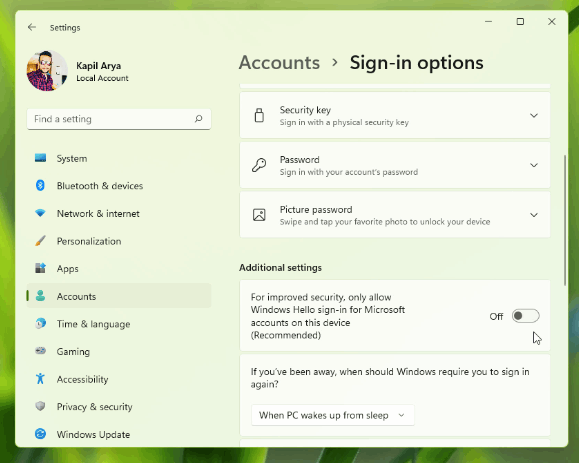Open the System settings category
The height and width of the screenshot is (463, 579).
click(119, 158)
